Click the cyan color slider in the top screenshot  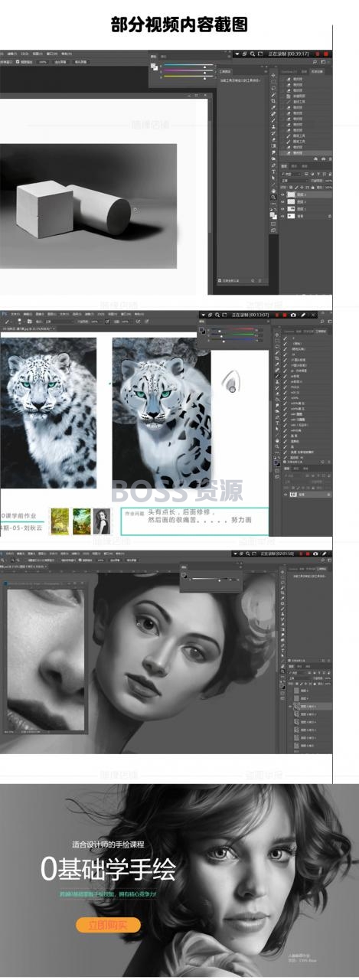[x=188, y=65]
